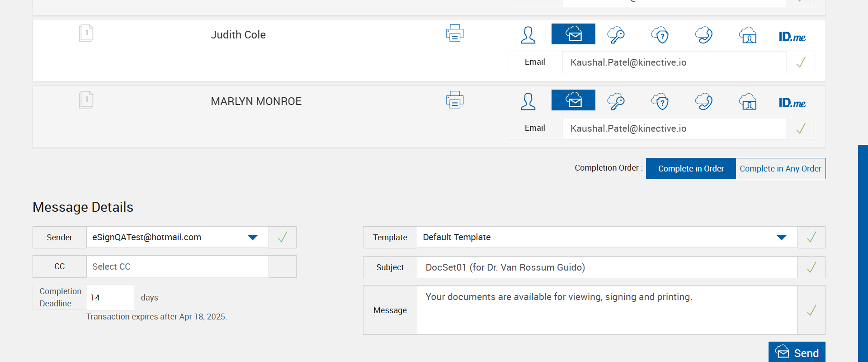Select question shield icon for MARLYN MONROE
This screenshot has height=362, width=868.
point(660,101)
